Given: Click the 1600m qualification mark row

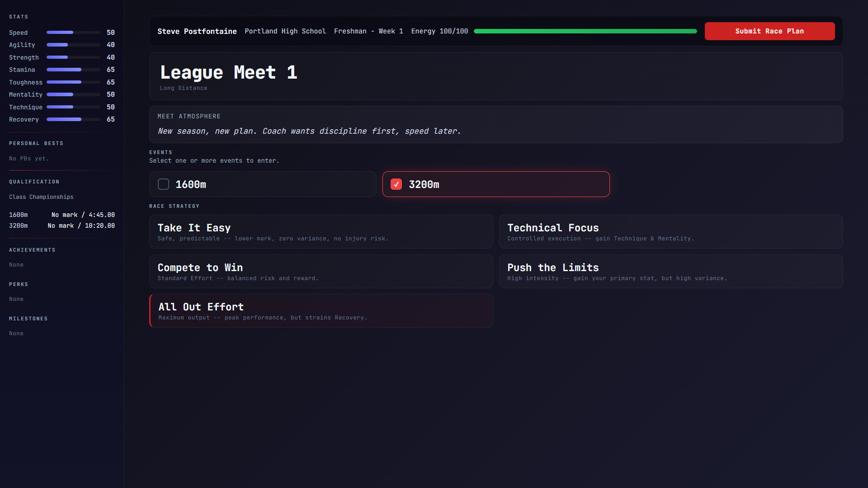Looking at the screenshot, I should [62, 215].
